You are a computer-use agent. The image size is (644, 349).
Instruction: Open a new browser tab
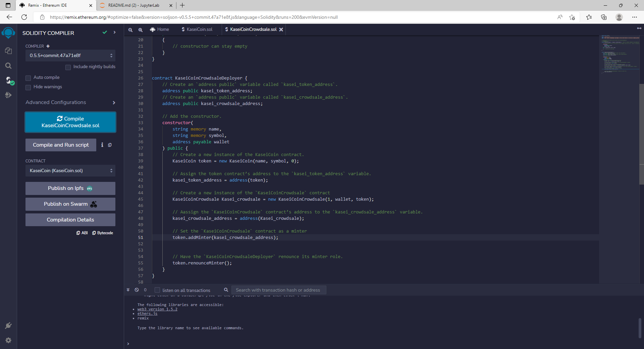click(182, 5)
